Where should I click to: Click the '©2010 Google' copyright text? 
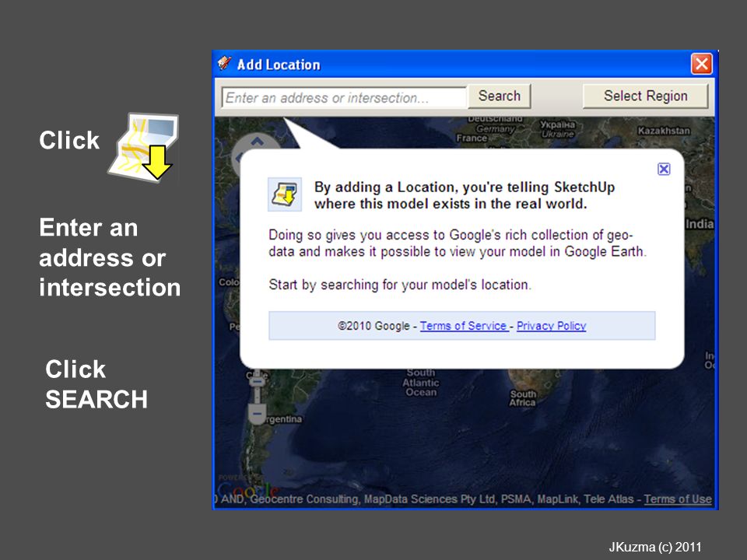coord(373,326)
